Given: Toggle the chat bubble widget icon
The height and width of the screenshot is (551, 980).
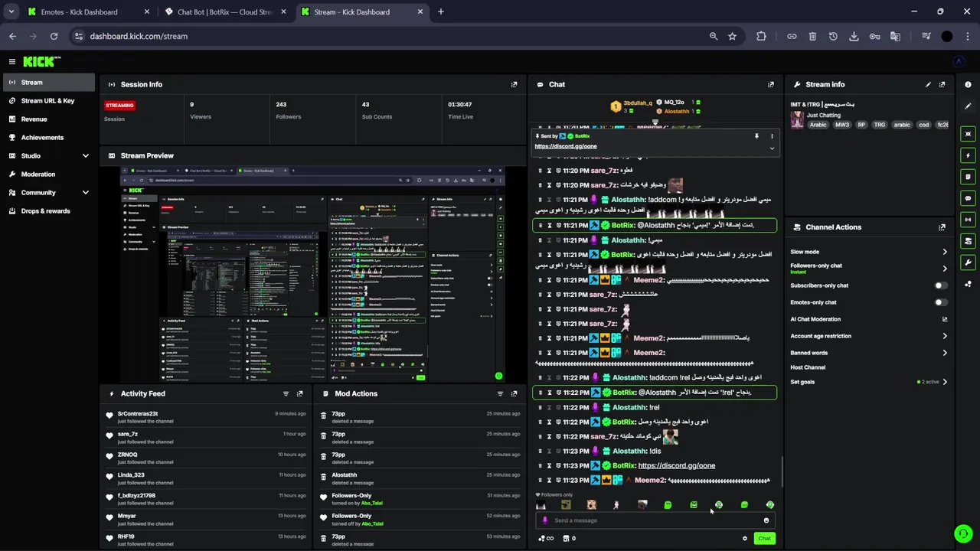Looking at the screenshot, I should click(968, 198).
